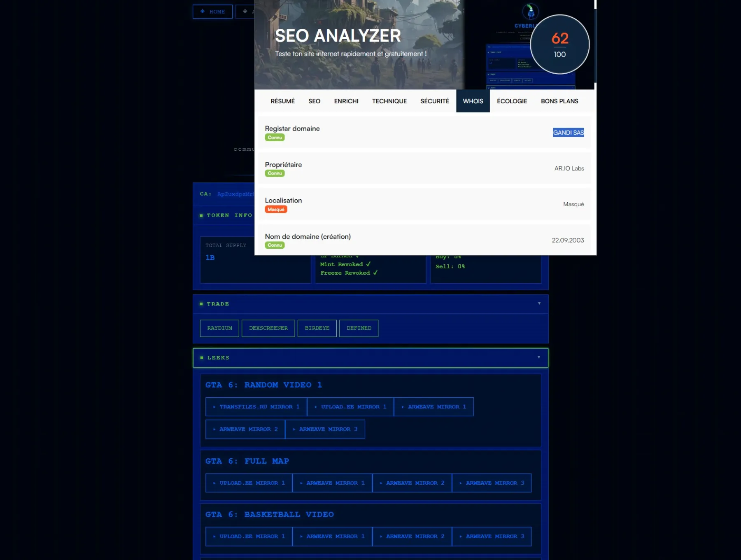Open UPLOAD.EE MIRROR 1 under Random Video 1
Screen dimensions: 741x560
[x=350, y=407]
